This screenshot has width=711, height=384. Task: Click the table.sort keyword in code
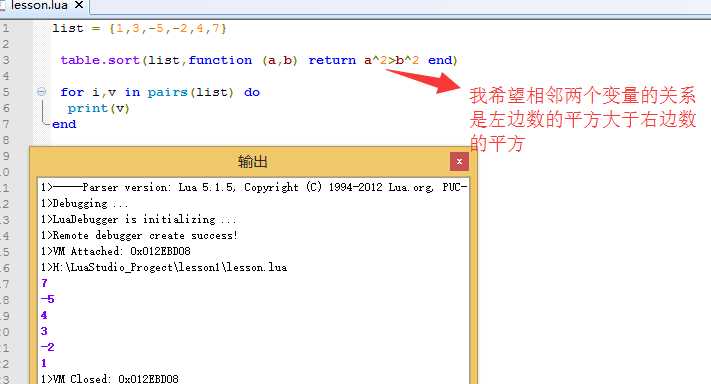click(x=100, y=60)
